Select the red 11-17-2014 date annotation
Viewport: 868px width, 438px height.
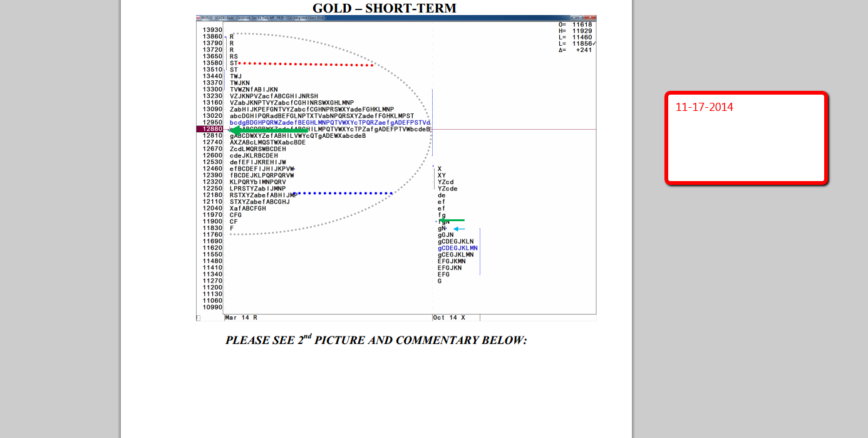[704, 107]
